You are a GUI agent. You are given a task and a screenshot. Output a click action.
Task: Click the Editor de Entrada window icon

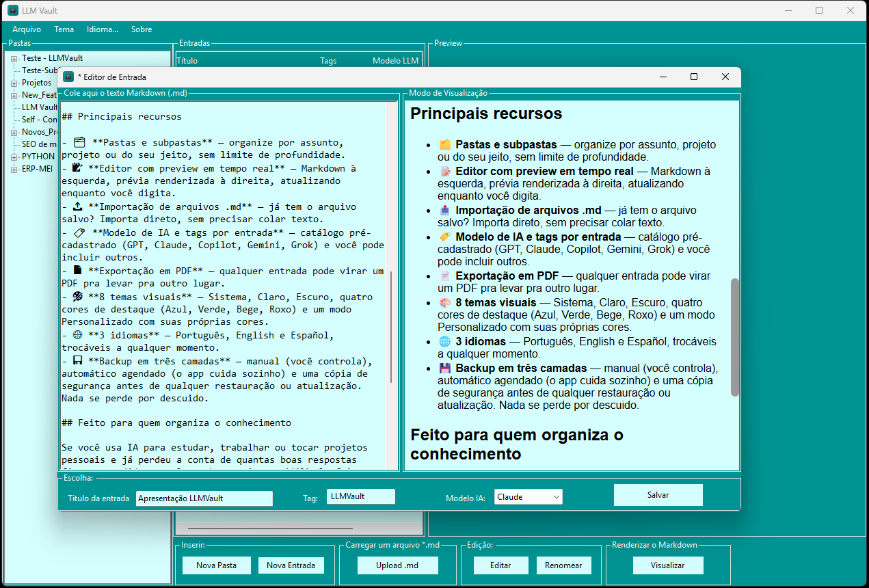(x=68, y=77)
